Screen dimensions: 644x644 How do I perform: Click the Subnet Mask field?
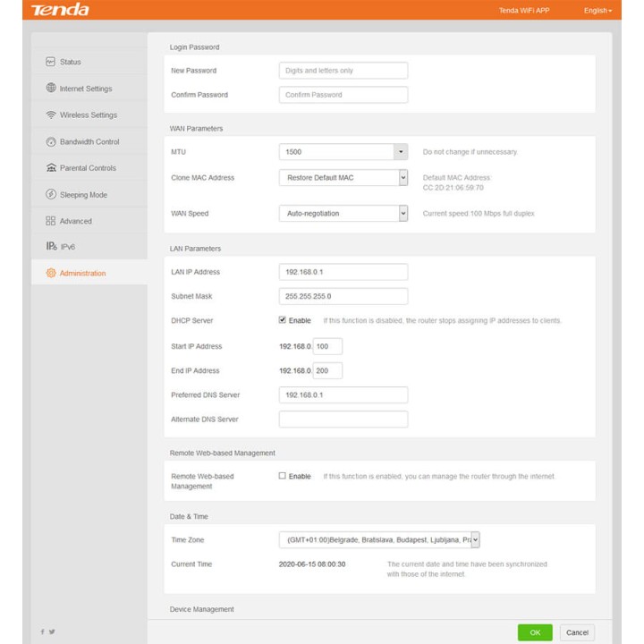[x=343, y=296]
